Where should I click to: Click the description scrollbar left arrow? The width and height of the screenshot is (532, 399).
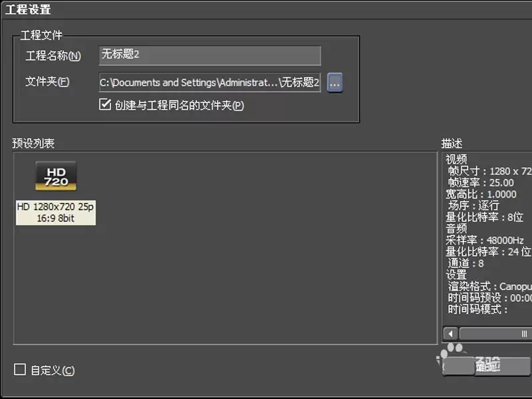tap(451, 334)
